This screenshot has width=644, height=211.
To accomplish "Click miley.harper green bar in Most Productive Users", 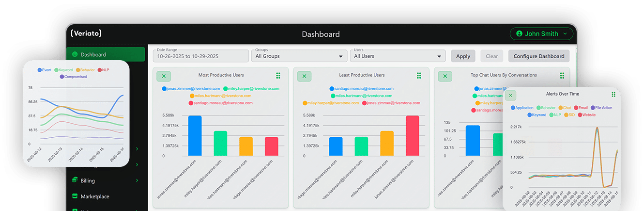I will click(x=220, y=144).
